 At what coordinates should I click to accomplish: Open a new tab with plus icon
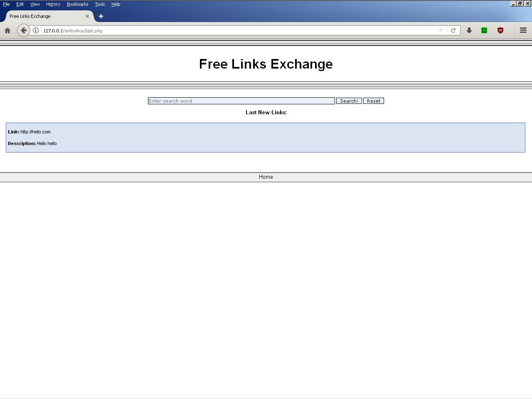point(101,16)
